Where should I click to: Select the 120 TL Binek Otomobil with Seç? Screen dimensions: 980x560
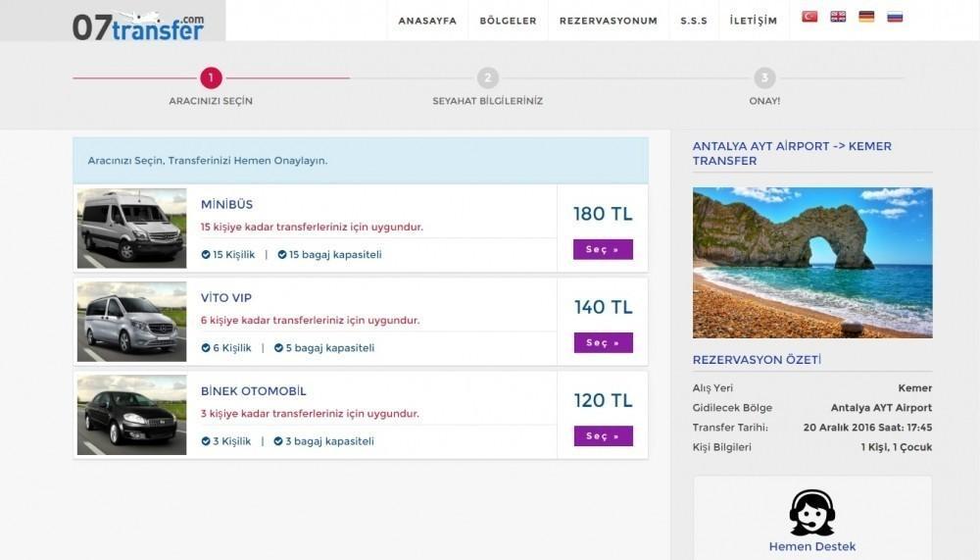coord(603,436)
